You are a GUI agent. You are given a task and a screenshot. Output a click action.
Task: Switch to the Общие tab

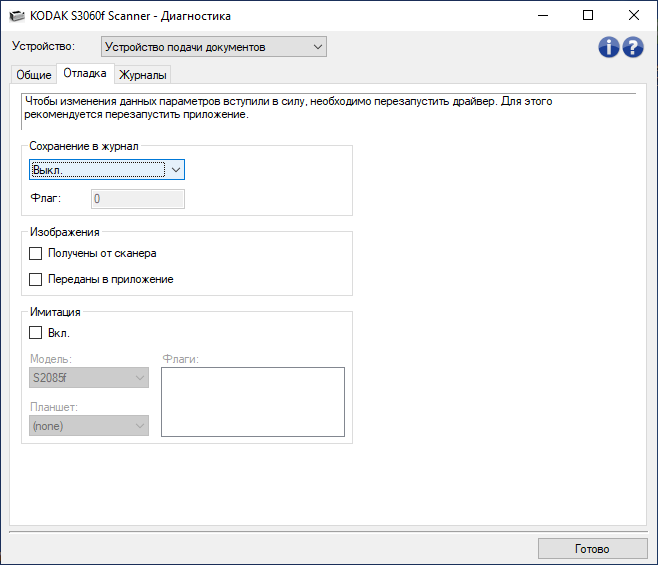(34, 75)
